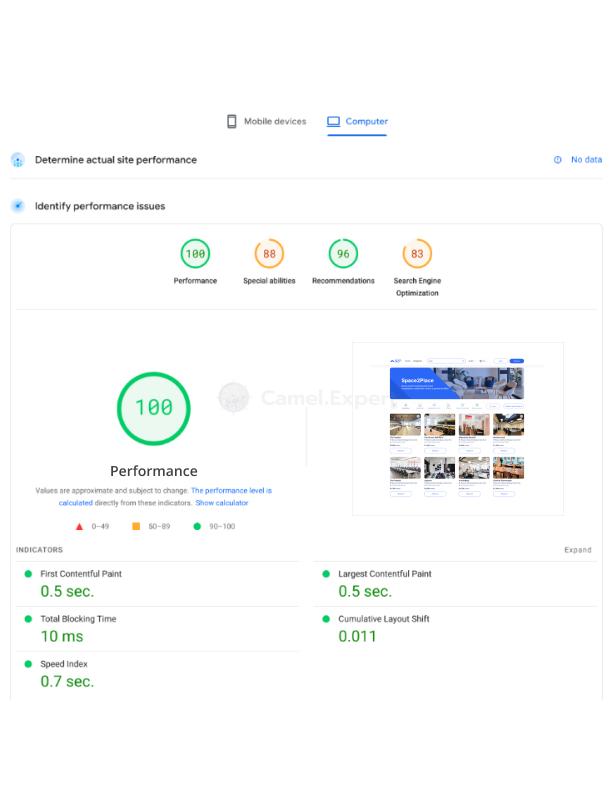Click the info icon beside No data
Screen dimensions: 612x796
point(558,160)
